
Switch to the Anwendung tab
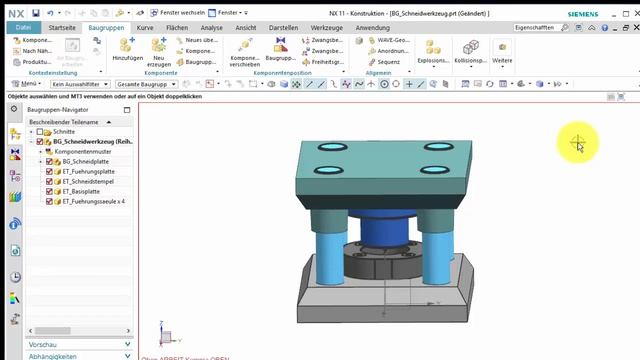[373, 28]
